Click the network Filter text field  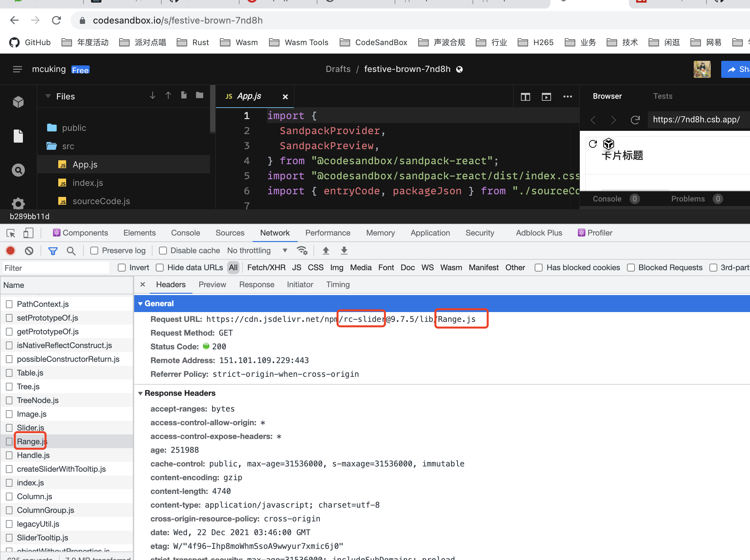click(56, 268)
